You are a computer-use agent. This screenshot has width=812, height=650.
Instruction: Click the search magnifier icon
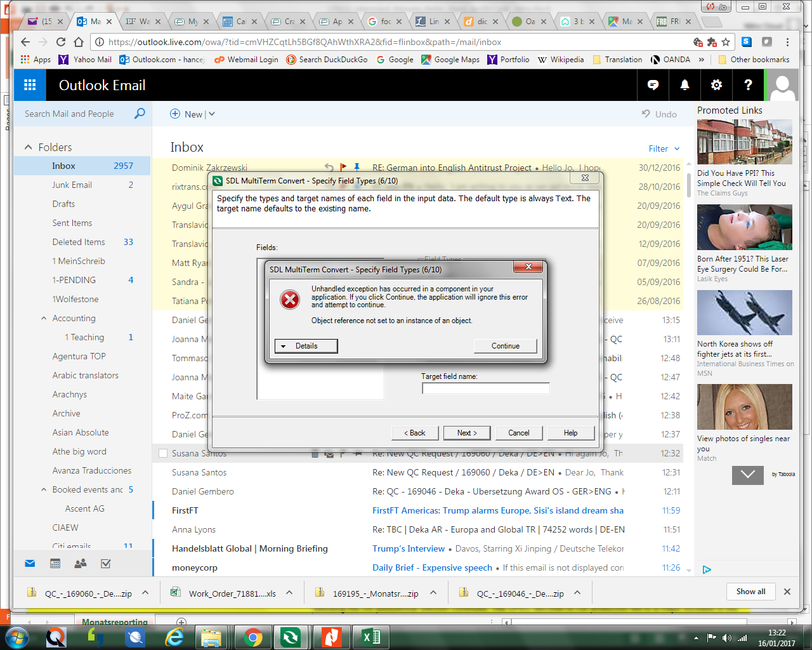(x=140, y=114)
